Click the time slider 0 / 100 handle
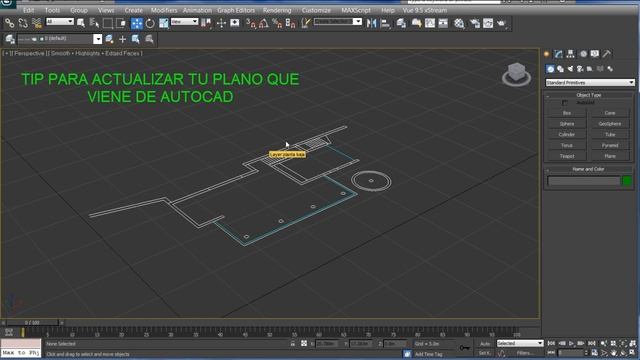640x360 pixels. [32, 322]
